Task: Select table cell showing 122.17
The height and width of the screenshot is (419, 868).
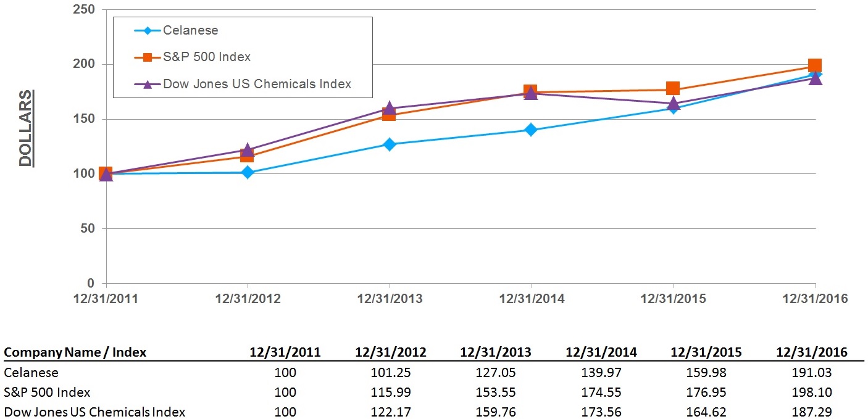Action: tap(391, 412)
